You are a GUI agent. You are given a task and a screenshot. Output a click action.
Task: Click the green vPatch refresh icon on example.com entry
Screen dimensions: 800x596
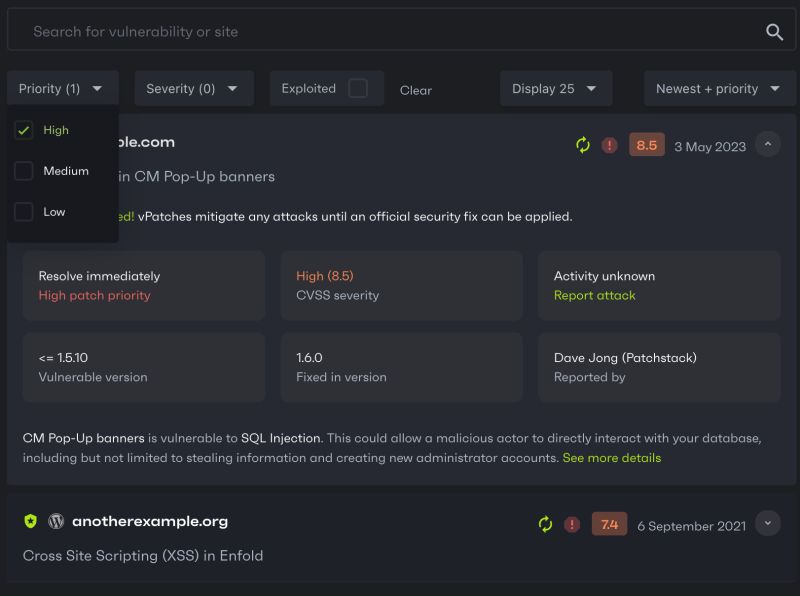point(583,145)
